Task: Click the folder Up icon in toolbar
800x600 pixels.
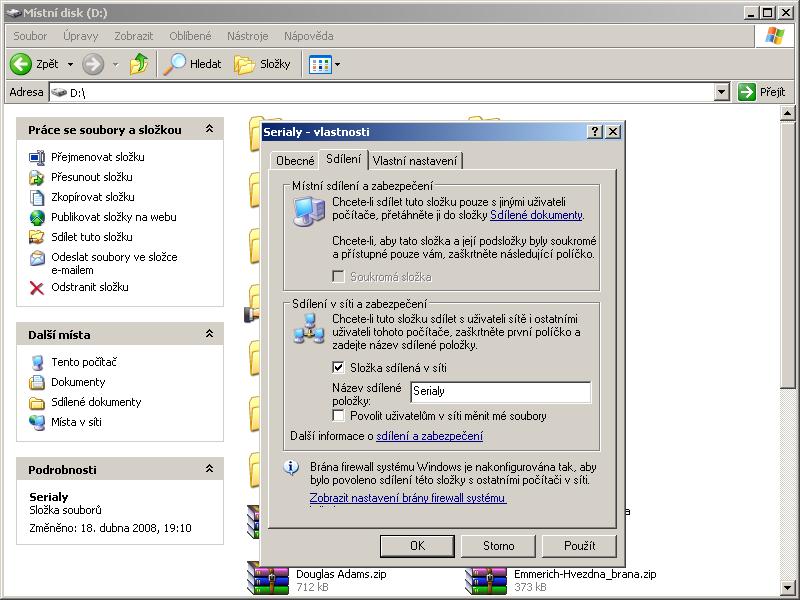Action: (139, 64)
